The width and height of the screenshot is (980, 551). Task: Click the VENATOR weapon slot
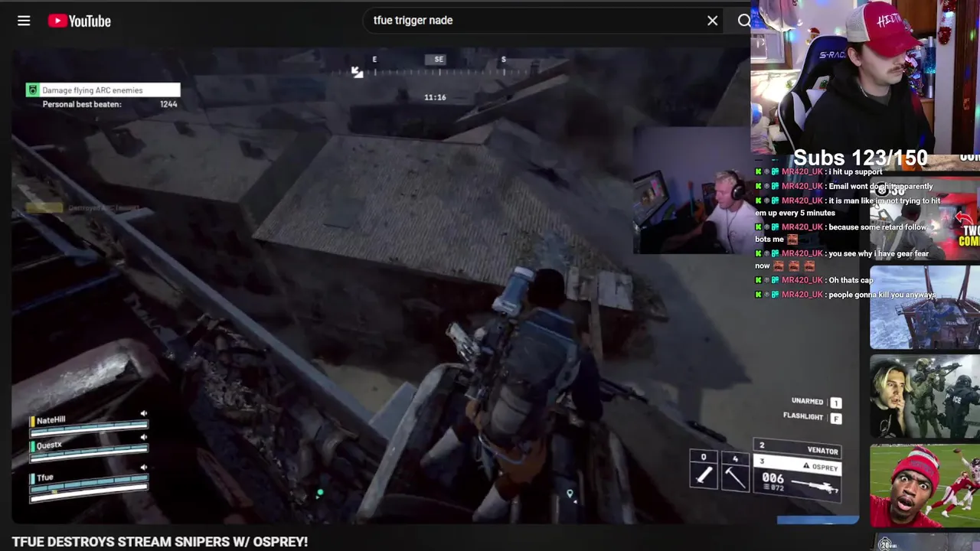pyautogui.click(x=797, y=448)
